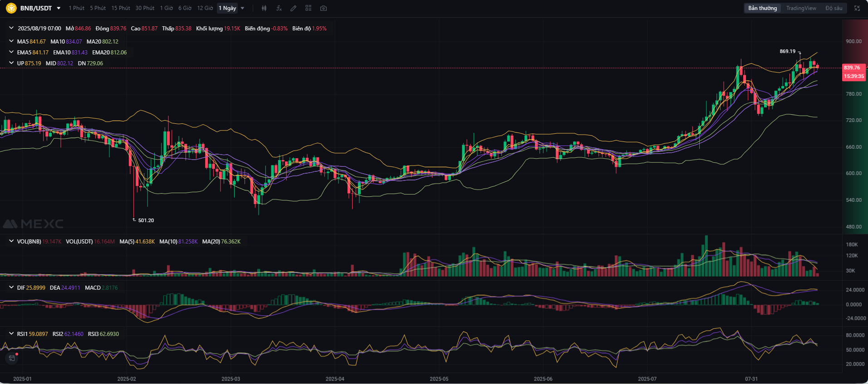The image size is (868, 384).
Task: Click the red 839.76 current price tag
Action: point(853,68)
